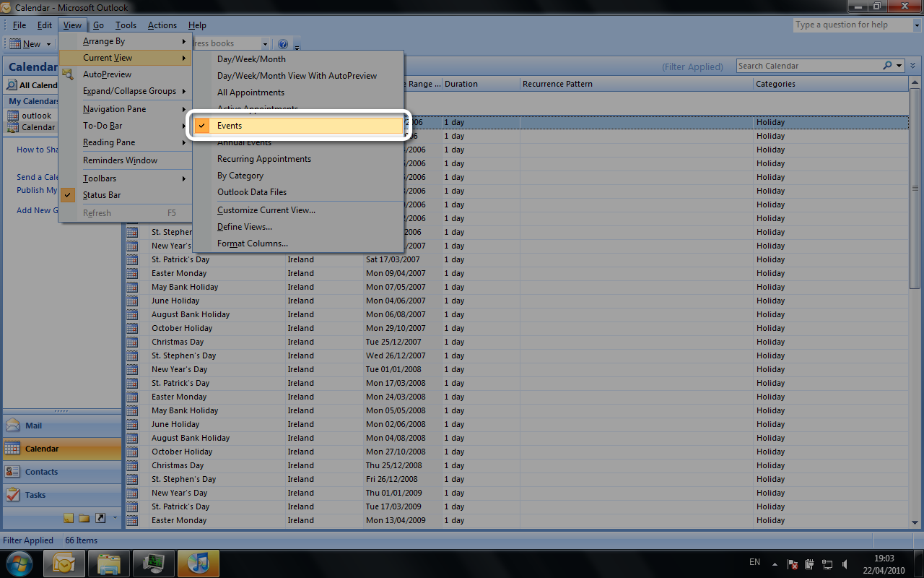
Task: Open Format Columns dialog
Action: click(299, 243)
